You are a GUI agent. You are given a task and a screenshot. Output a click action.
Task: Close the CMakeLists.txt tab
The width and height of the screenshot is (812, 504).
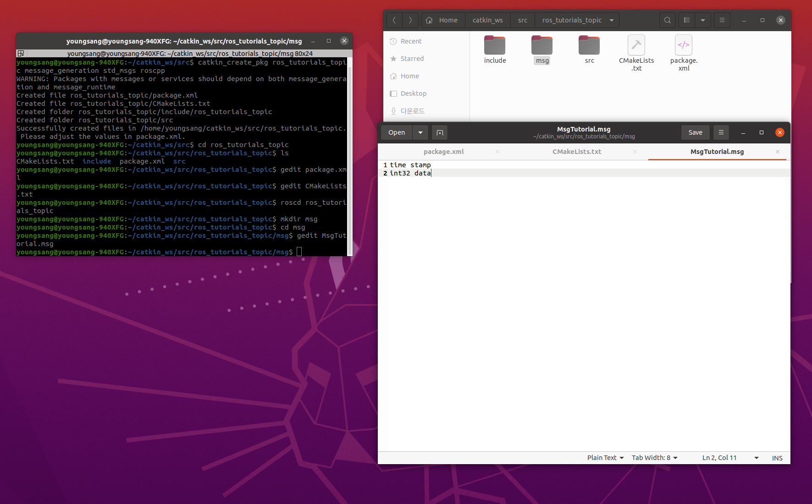coord(635,152)
